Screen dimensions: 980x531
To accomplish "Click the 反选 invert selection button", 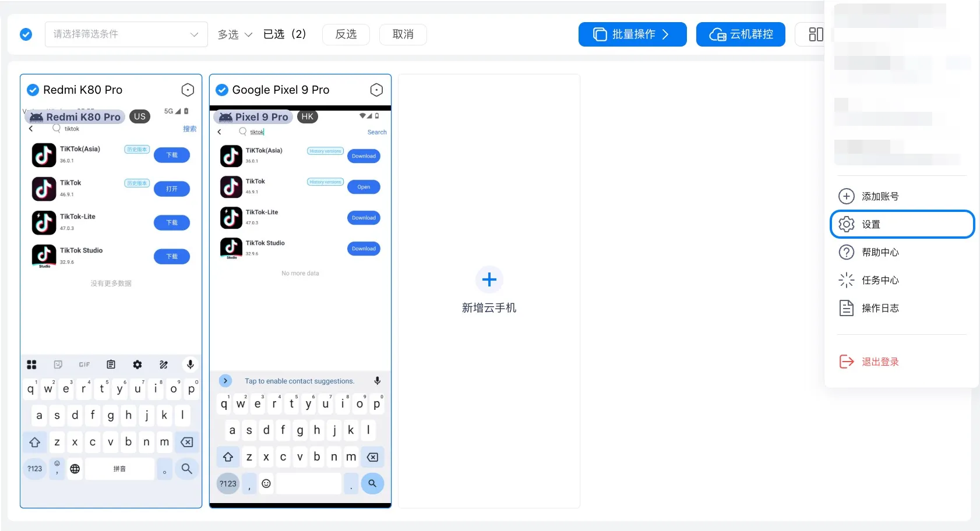I will pyautogui.click(x=346, y=34).
